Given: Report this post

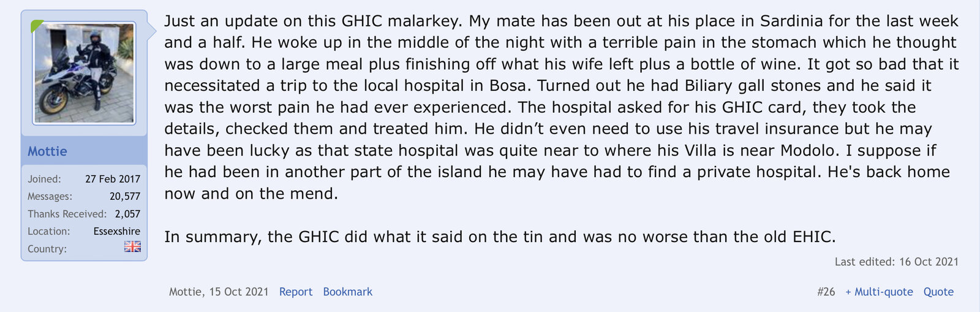Looking at the screenshot, I should point(296,292).
